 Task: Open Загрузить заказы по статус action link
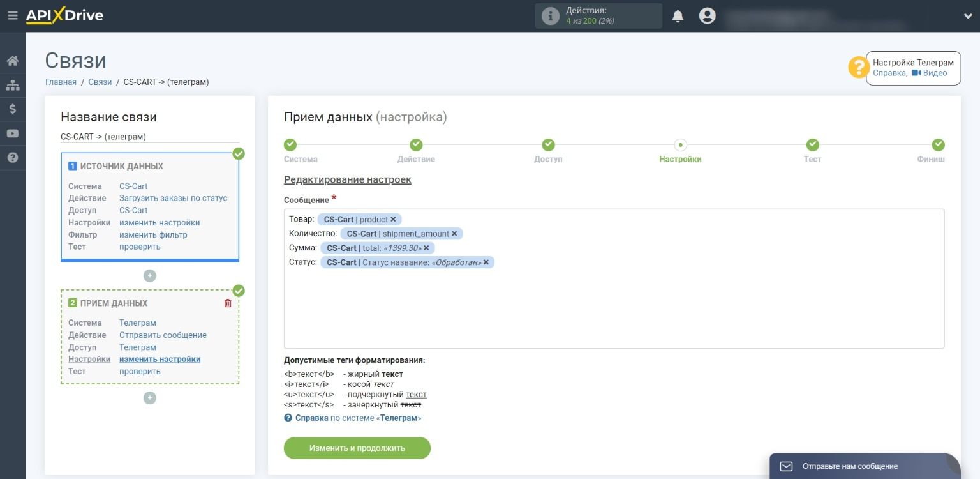click(x=174, y=198)
